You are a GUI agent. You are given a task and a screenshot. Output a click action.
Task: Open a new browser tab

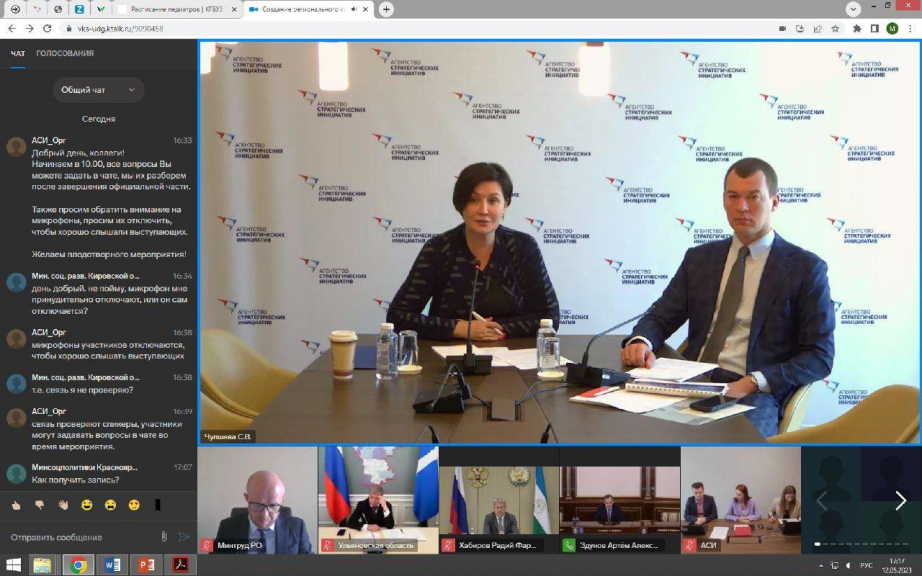click(386, 9)
